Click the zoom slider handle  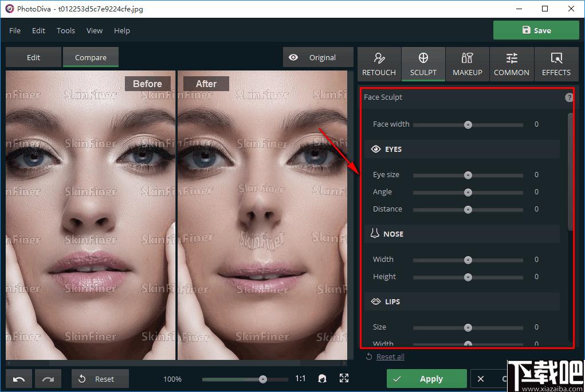click(262, 379)
